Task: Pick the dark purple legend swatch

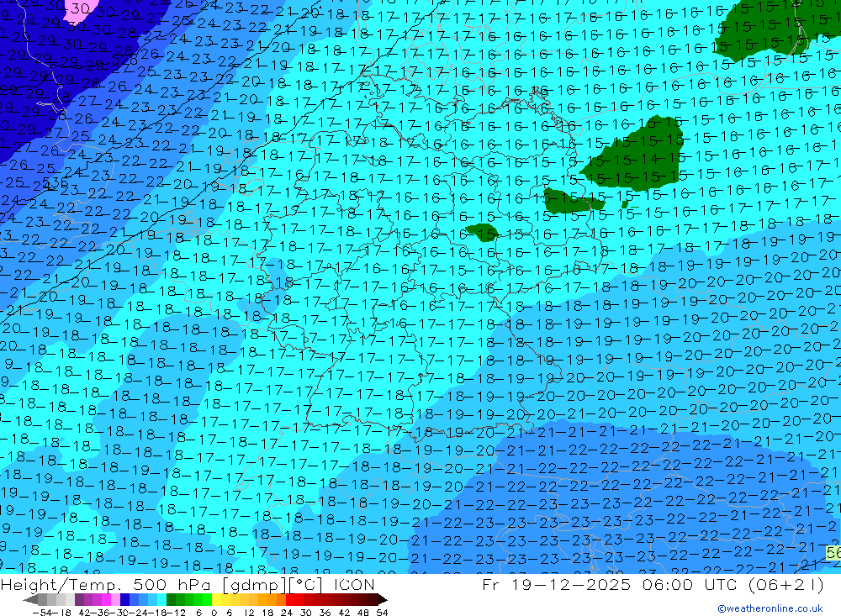Action: (79, 600)
